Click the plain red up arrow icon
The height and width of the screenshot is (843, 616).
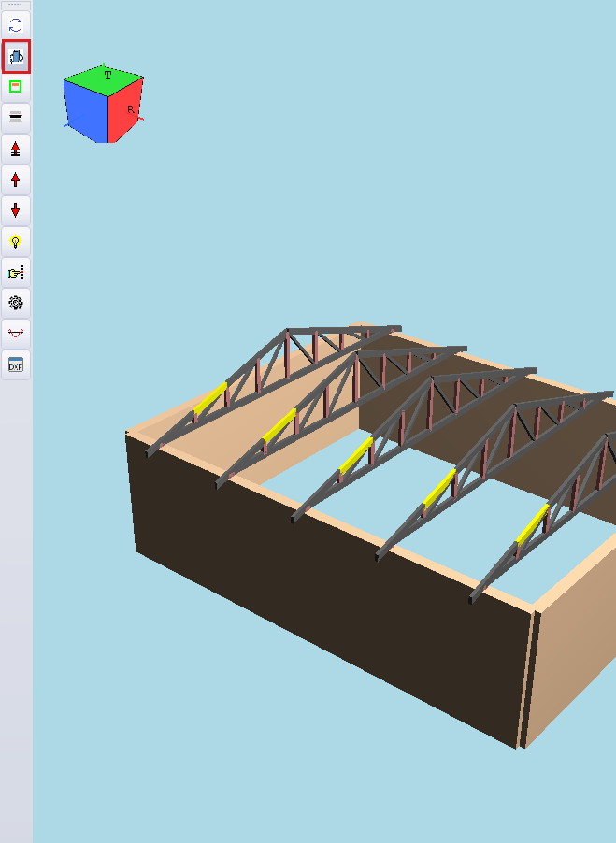click(16, 179)
